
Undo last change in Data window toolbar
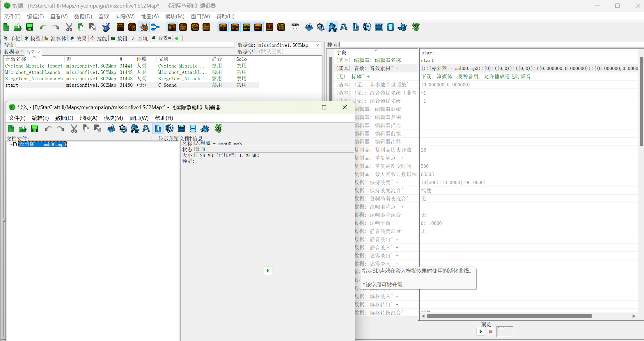(x=43, y=27)
